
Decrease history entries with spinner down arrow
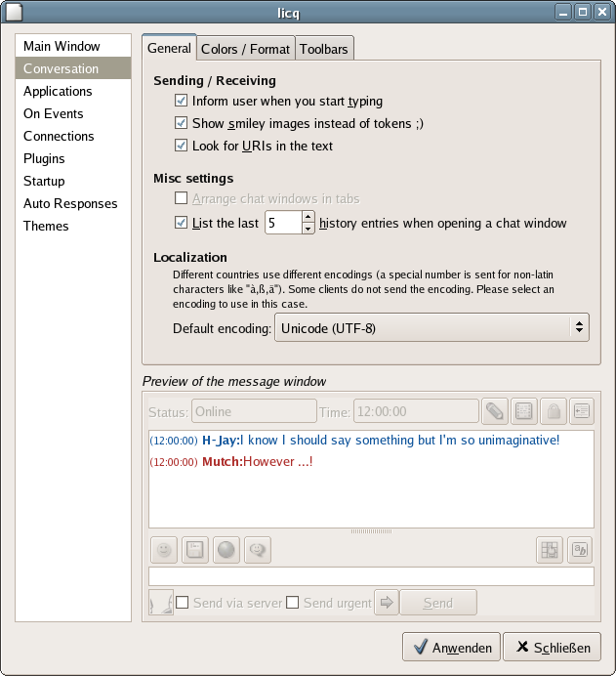coord(308,229)
